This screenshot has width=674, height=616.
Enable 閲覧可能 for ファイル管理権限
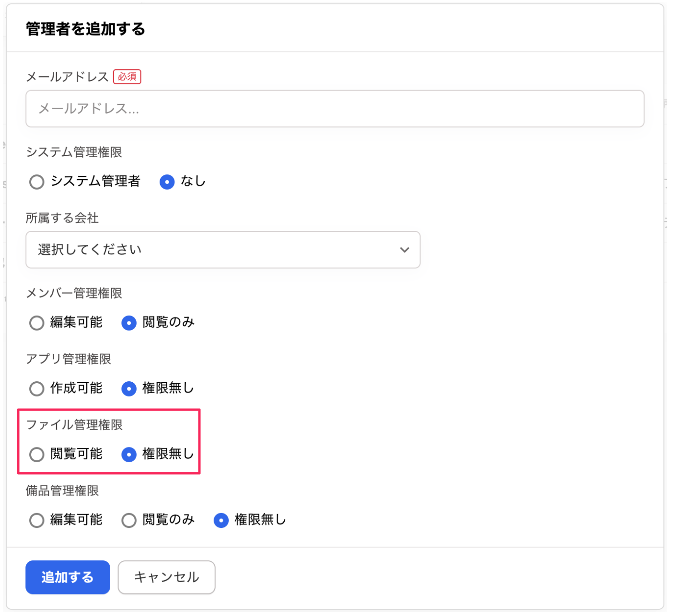point(37,454)
